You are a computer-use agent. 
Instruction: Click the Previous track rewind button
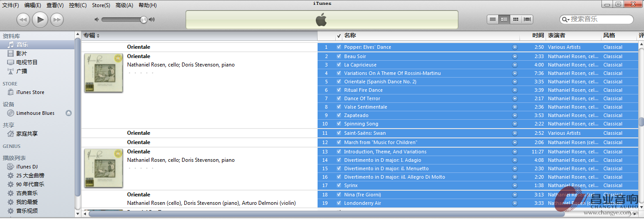(23, 20)
